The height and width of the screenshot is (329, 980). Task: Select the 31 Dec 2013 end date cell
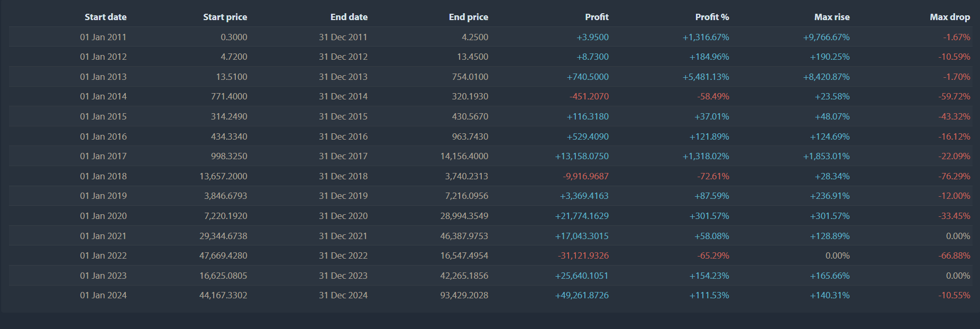click(343, 77)
